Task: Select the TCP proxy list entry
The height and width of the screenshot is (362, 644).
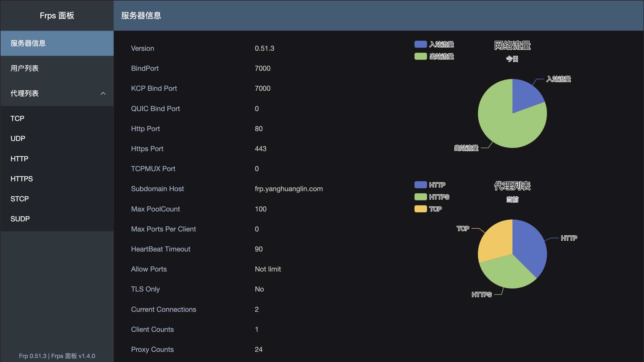Action: pyautogui.click(x=17, y=118)
